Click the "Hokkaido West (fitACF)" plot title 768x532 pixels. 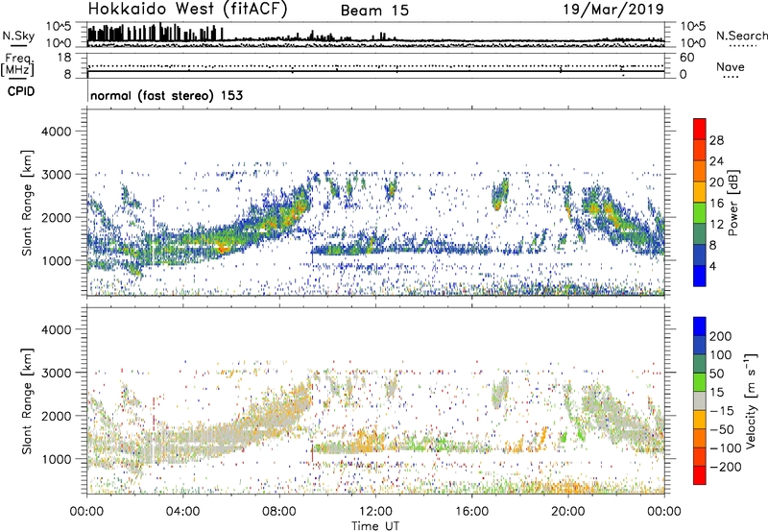pos(187,9)
